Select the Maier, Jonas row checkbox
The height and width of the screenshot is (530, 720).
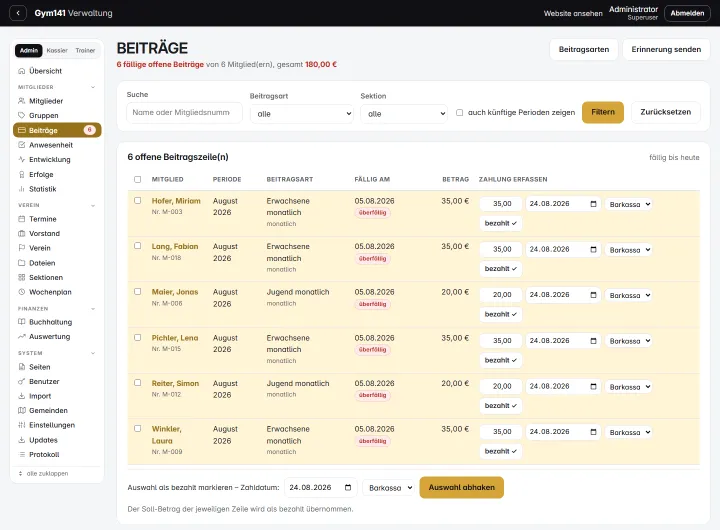(137, 292)
